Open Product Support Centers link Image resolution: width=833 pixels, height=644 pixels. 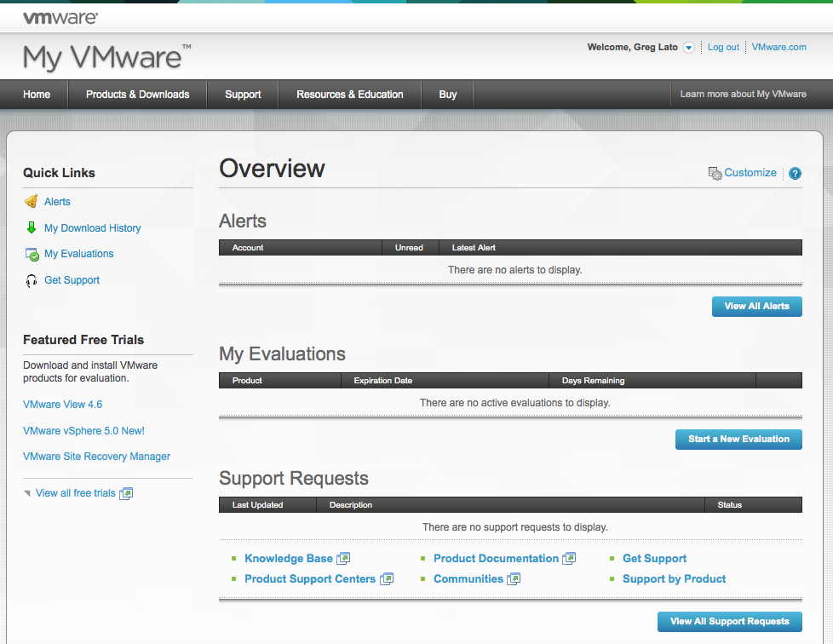[x=310, y=579]
